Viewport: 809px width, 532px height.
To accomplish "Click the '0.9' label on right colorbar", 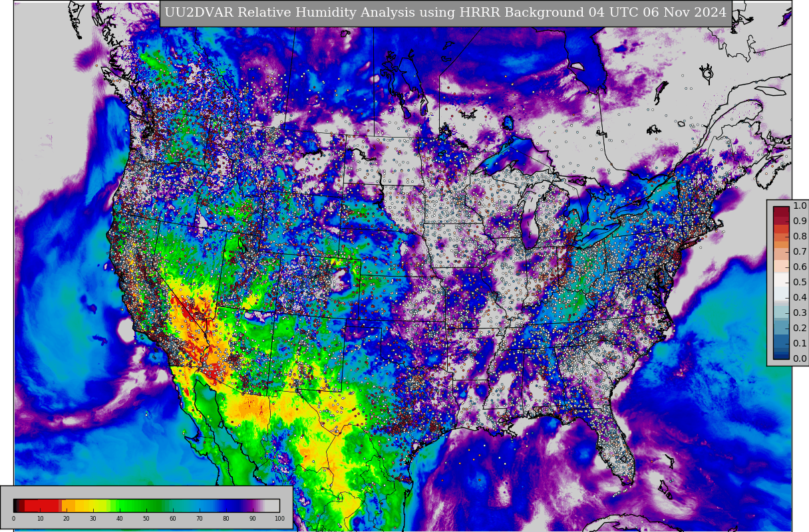I will [800, 221].
